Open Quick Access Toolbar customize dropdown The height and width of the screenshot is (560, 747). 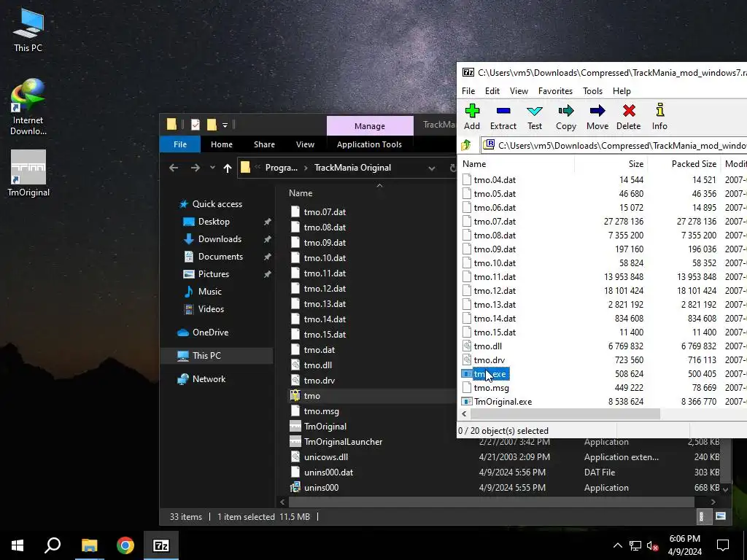click(x=225, y=125)
